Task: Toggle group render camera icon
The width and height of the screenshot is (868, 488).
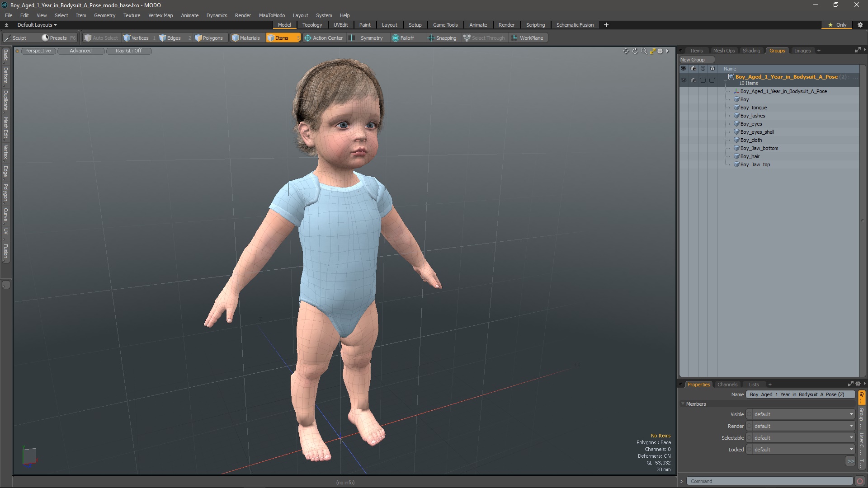Action: pos(693,80)
